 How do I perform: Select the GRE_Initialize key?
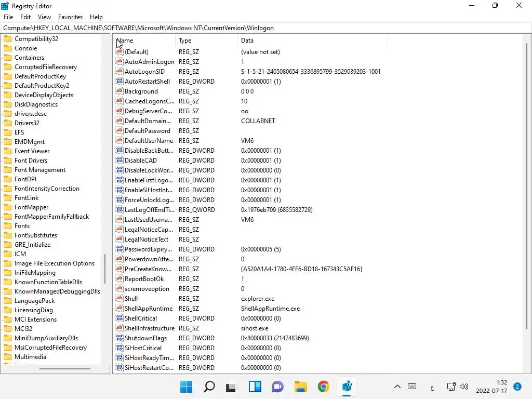click(32, 245)
